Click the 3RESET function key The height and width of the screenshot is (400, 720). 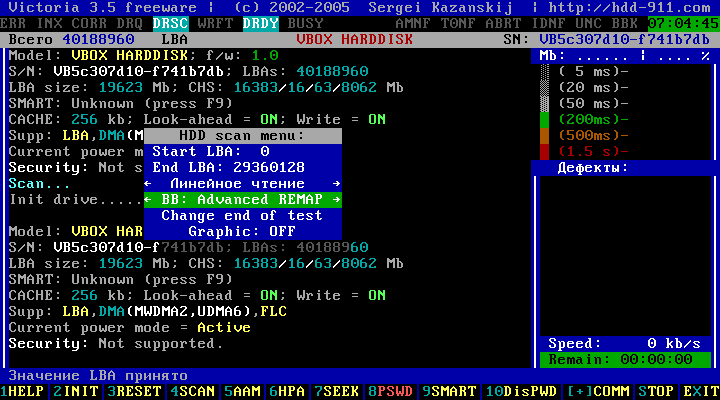[135, 391]
